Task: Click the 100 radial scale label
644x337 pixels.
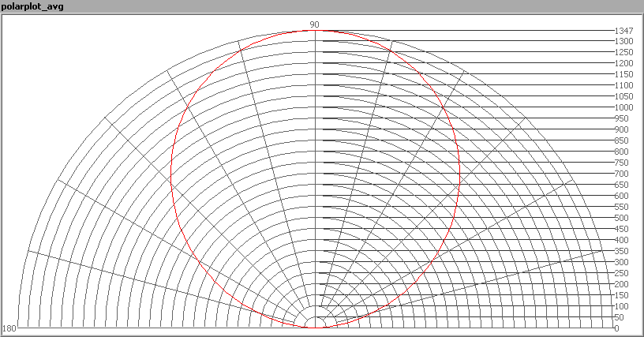Action: pos(621,306)
